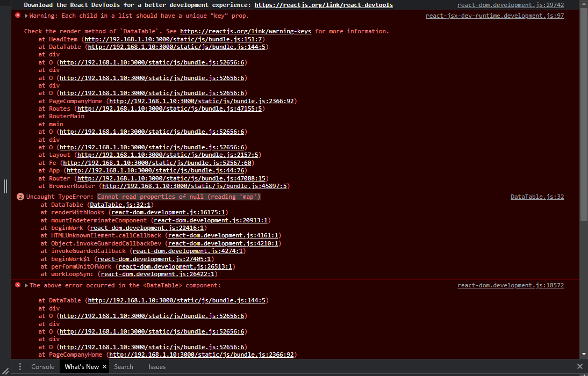This screenshot has width=588, height=376.
Task: Follow the reactjs.org warning-keys link
Action: [246, 31]
